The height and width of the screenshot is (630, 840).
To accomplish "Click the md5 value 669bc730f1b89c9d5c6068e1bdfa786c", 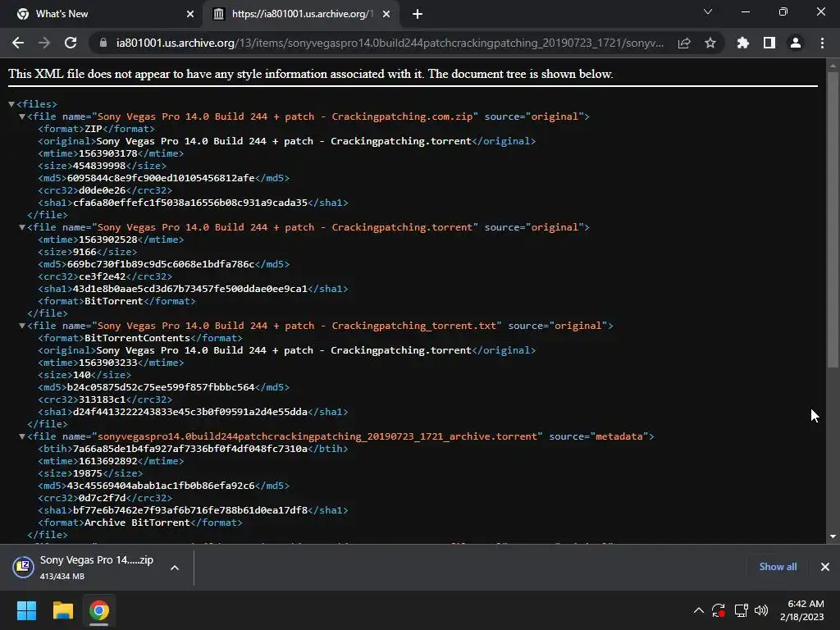I will pos(161,264).
